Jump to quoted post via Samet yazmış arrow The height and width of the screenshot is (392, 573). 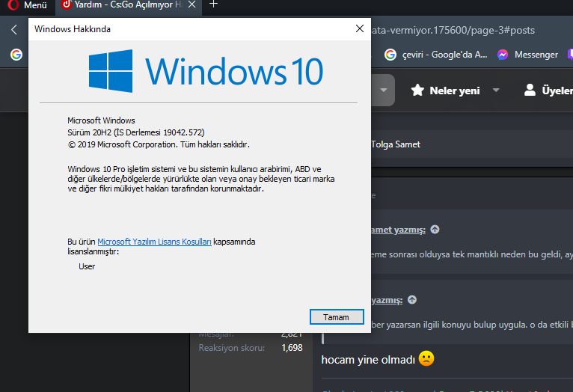click(435, 230)
